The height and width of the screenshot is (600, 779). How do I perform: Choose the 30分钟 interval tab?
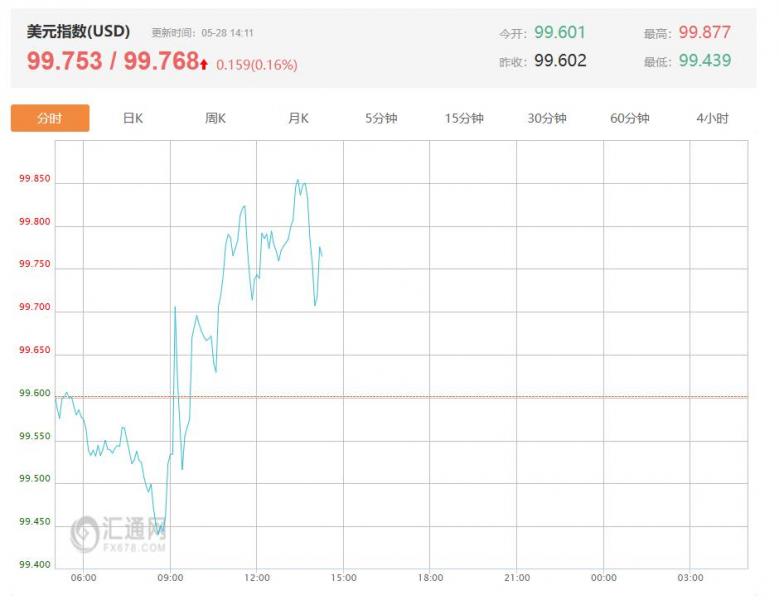pyautogui.click(x=547, y=118)
